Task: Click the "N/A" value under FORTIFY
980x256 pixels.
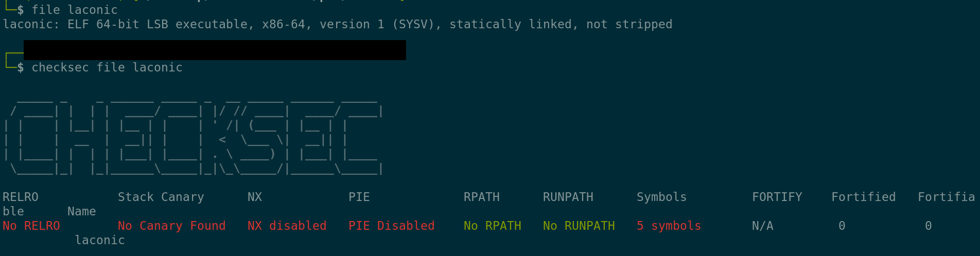Action: pos(762,226)
